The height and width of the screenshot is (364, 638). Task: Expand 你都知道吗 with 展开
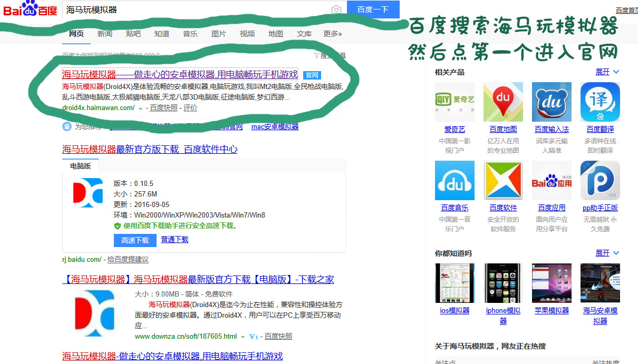607,253
